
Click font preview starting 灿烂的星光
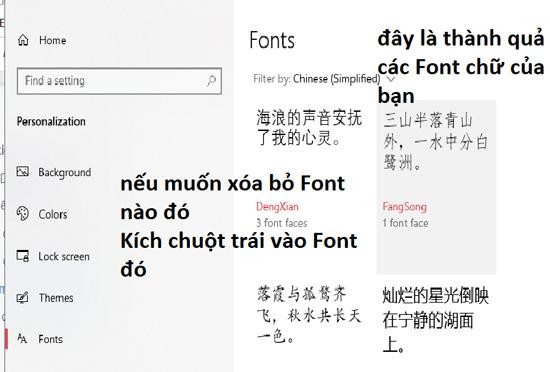coord(435,319)
